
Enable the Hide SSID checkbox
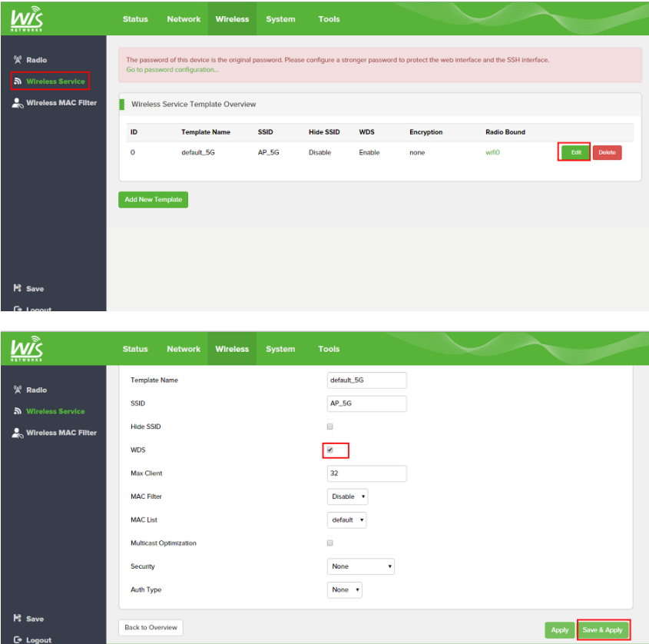330,427
